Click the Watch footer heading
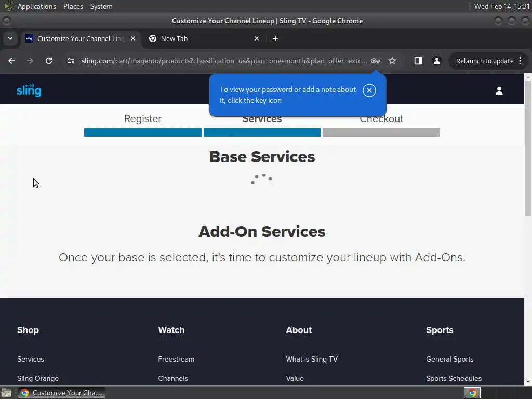The image size is (532, 399). point(171,330)
